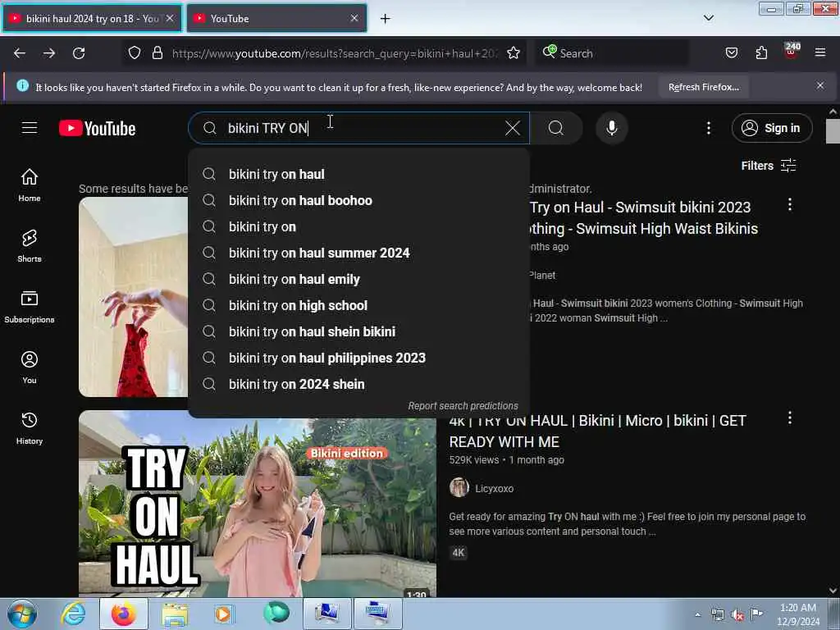The image size is (840, 630).
Task: Save page to Pocket
Action: [x=731, y=52]
